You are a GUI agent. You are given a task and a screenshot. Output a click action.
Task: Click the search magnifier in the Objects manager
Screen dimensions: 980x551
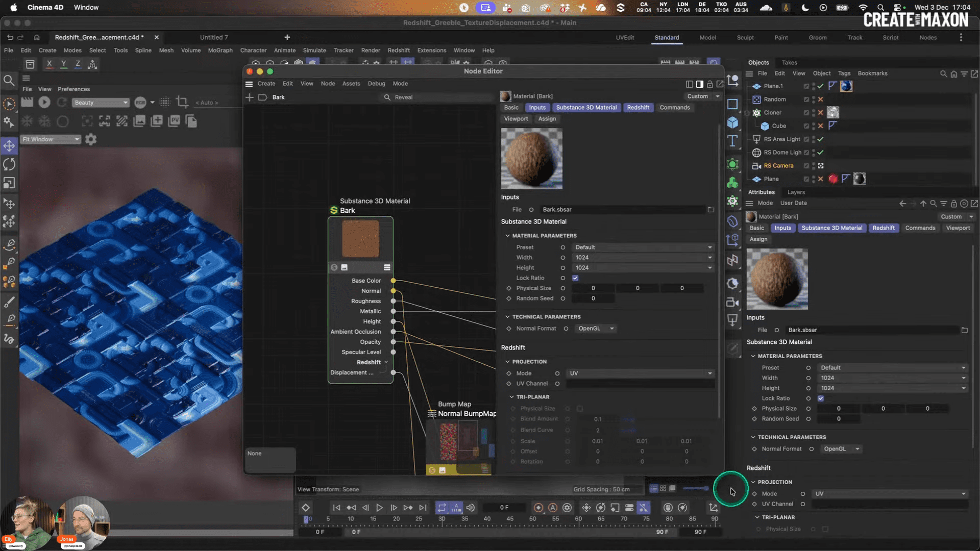click(943, 74)
